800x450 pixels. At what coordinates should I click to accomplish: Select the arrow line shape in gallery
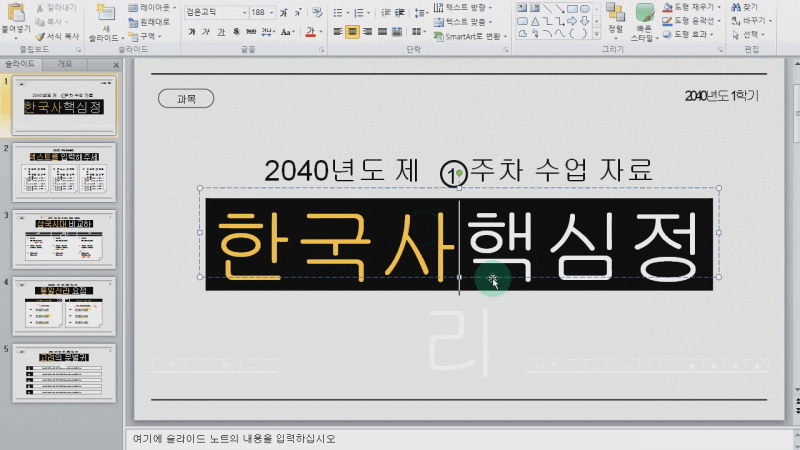coord(560,9)
